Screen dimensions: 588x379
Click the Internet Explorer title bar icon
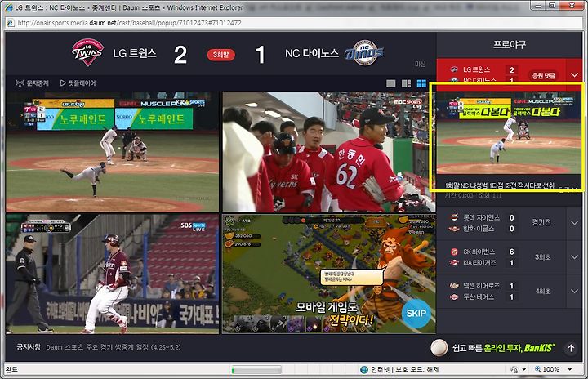8,7
